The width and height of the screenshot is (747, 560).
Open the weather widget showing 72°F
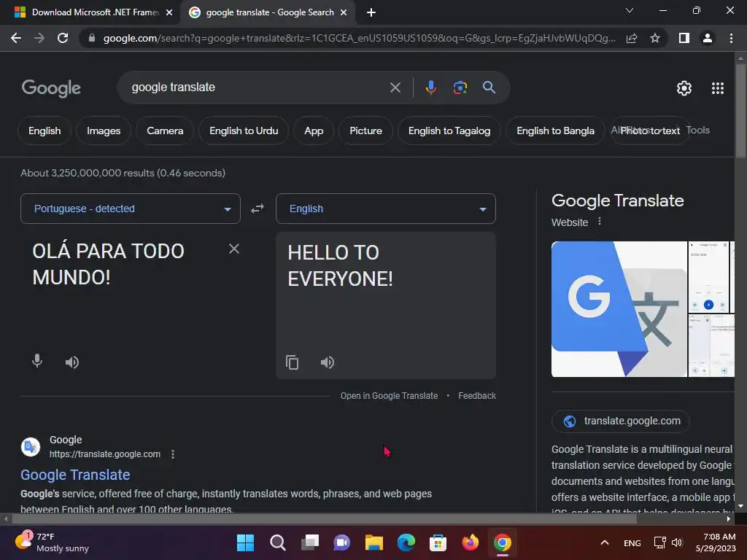(x=52, y=542)
